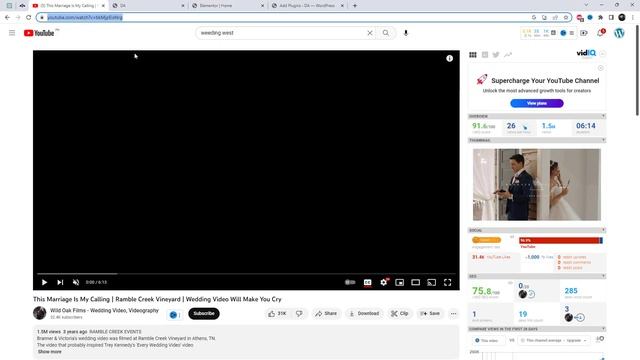Collapse the Overview section
Screen dimensions: 640x360
(x=603, y=116)
